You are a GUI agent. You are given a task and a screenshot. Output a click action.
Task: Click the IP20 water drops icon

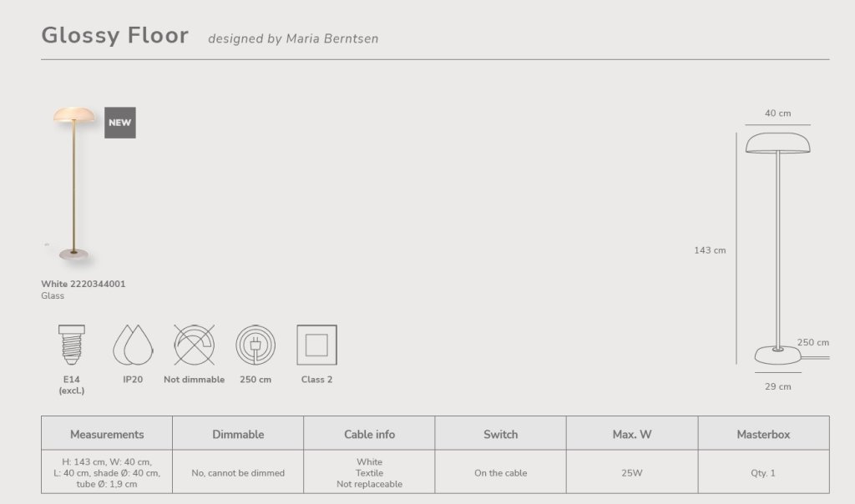pyautogui.click(x=133, y=345)
